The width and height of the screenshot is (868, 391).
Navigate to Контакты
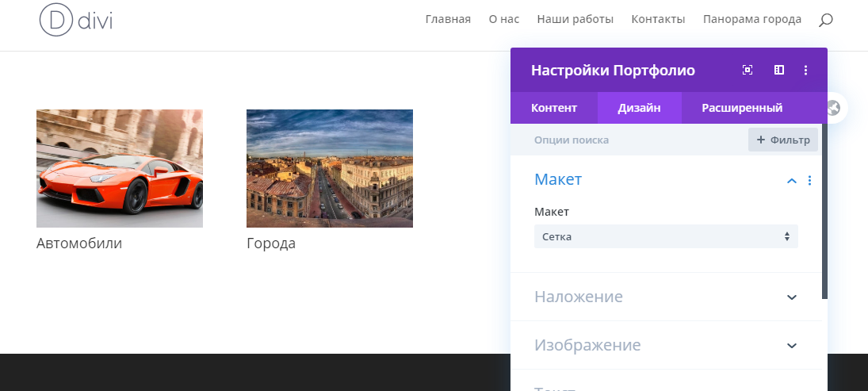[x=658, y=19]
